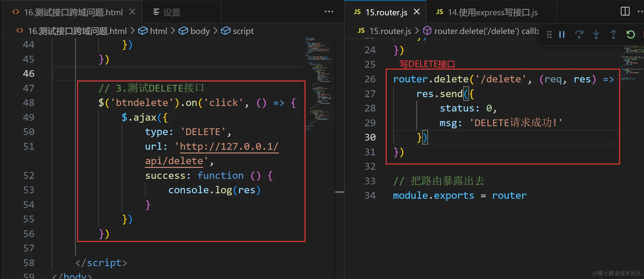This screenshot has height=279, width=644.
Task: Follow the http://127.0.0.1/api/delete URL link
Action: (211, 153)
